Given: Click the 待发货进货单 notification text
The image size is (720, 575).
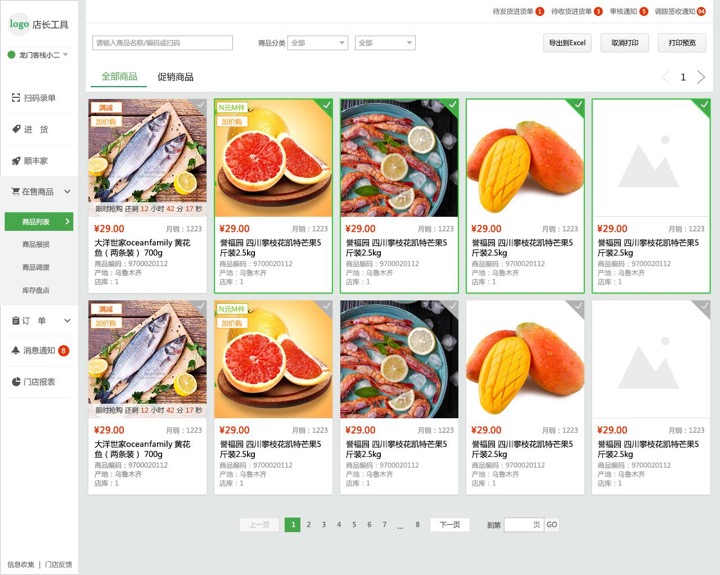Looking at the screenshot, I should pos(513,11).
